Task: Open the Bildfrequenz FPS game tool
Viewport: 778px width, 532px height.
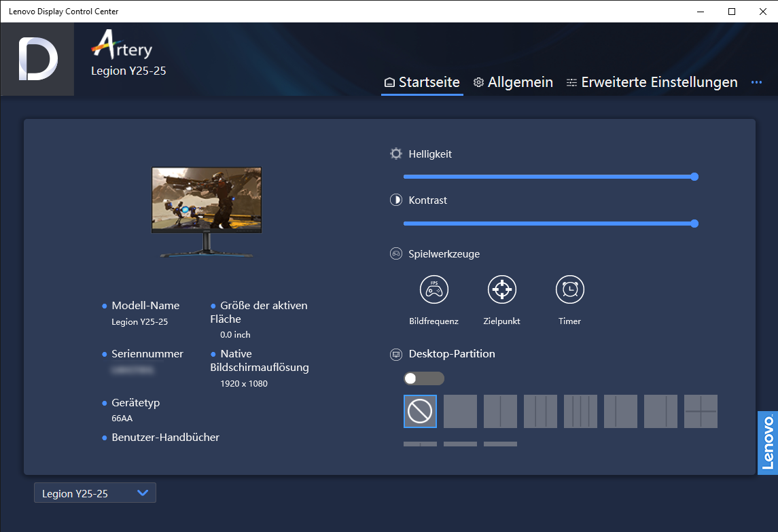Action: point(434,290)
